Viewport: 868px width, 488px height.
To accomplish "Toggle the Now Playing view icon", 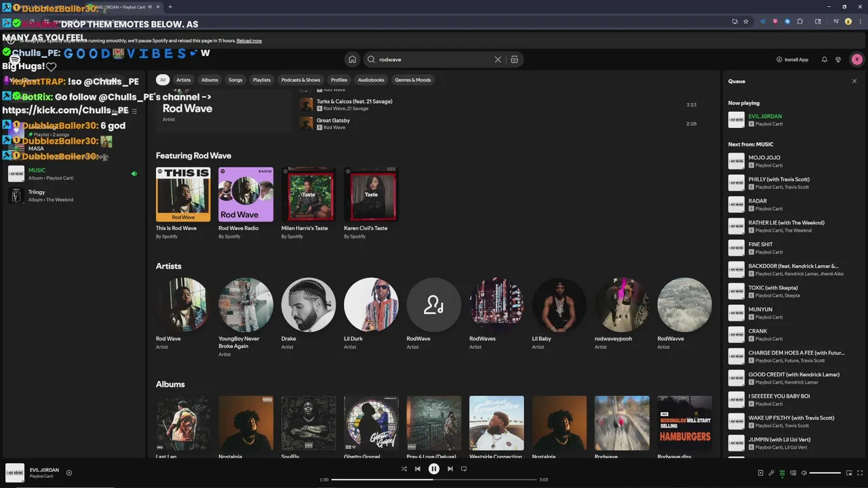I will coord(760,473).
